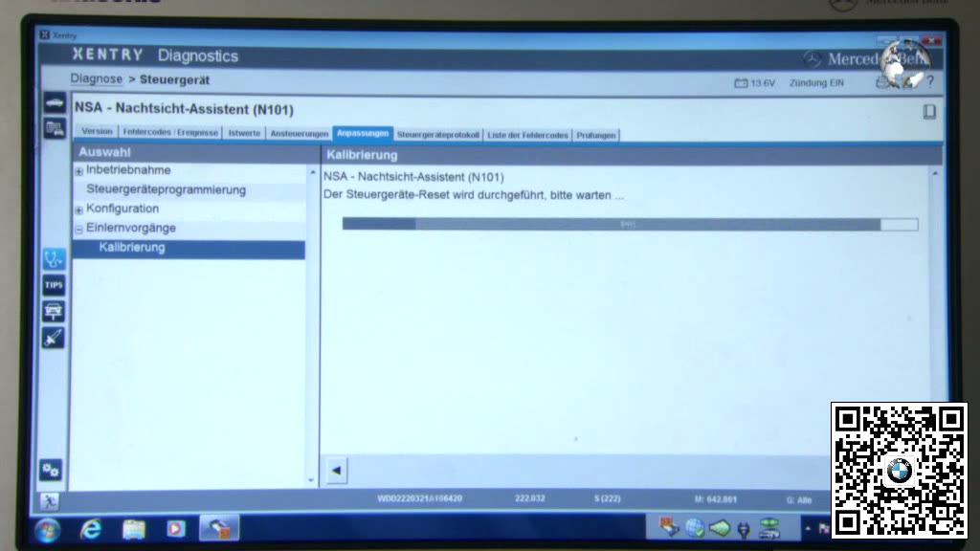Select Kalibrierung in the tree

189,248
